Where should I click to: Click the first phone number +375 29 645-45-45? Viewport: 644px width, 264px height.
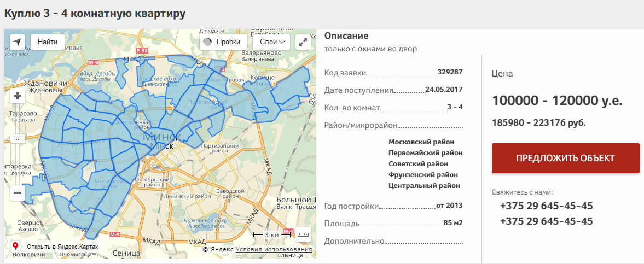(x=546, y=206)
